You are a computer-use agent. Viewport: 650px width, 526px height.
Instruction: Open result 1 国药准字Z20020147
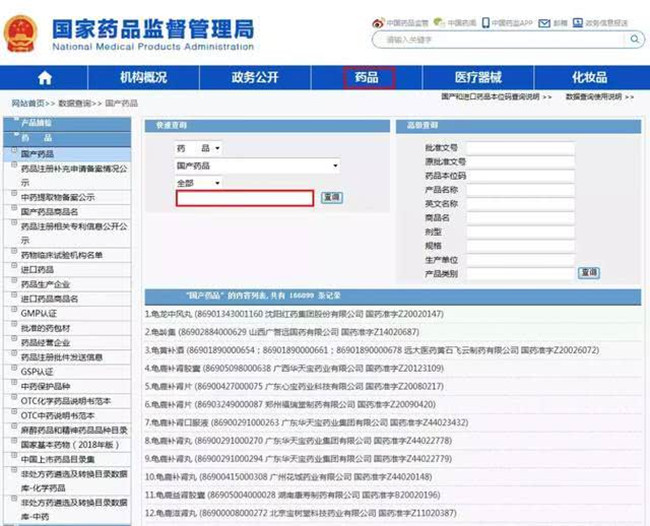294,314
